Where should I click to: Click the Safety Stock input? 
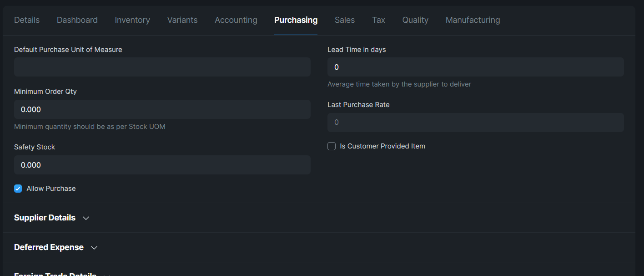[162, 165]
